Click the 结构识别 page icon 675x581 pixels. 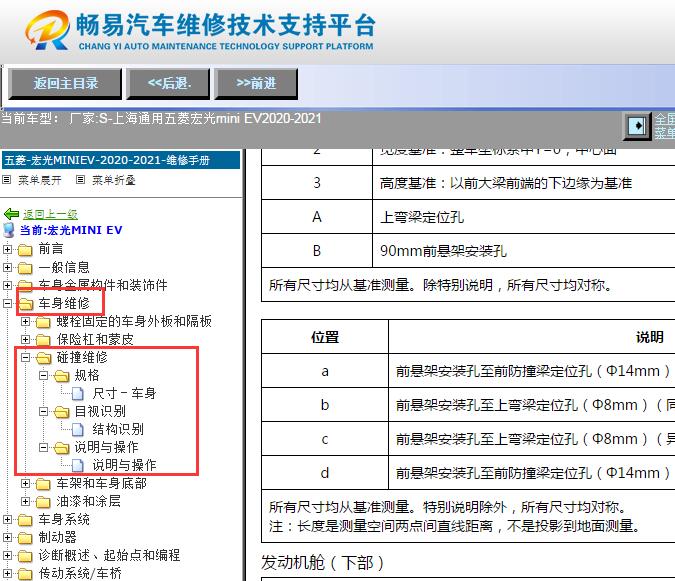tap(78, 430)
